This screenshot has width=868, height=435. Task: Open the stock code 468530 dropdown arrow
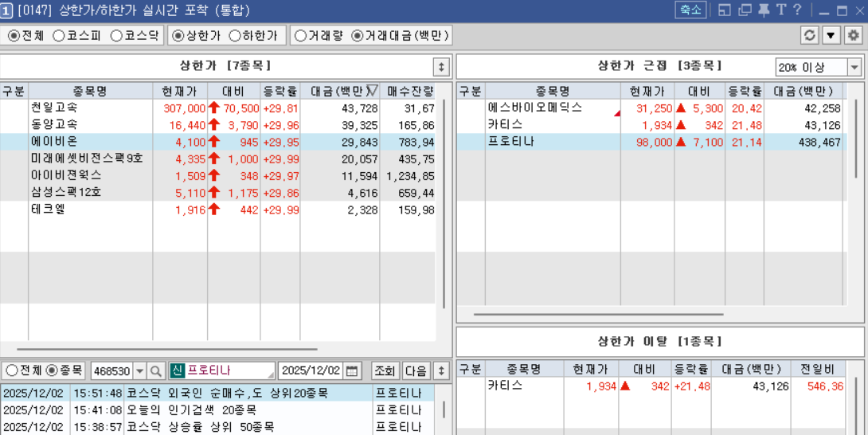point(139,370)
